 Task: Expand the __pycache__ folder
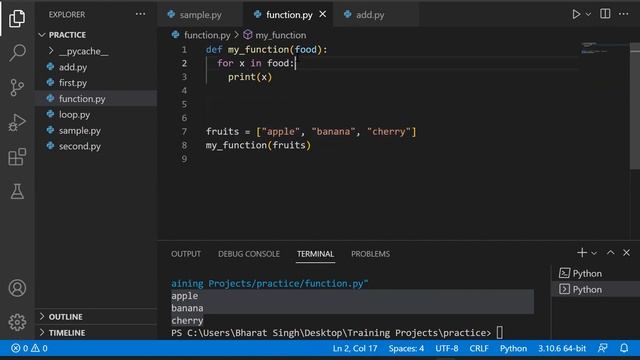tap(97, 51)
